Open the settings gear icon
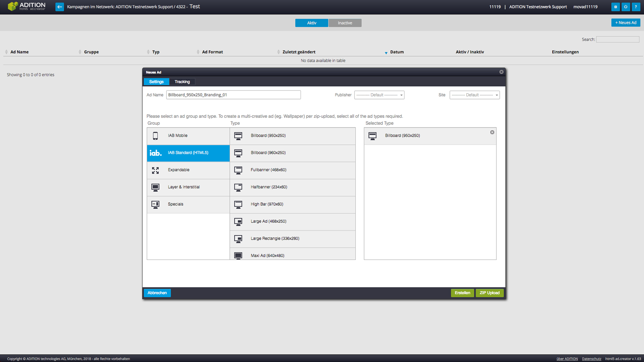 click(x=615, y=7)
